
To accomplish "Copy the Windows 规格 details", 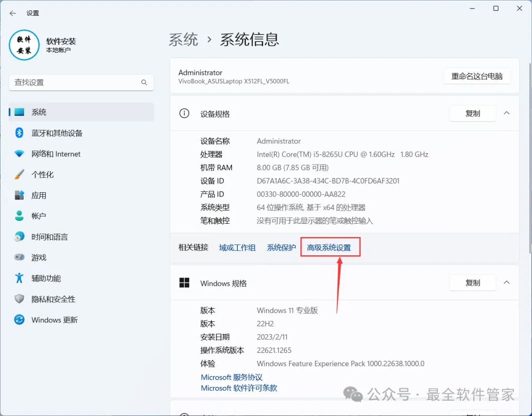I will 472,283.
